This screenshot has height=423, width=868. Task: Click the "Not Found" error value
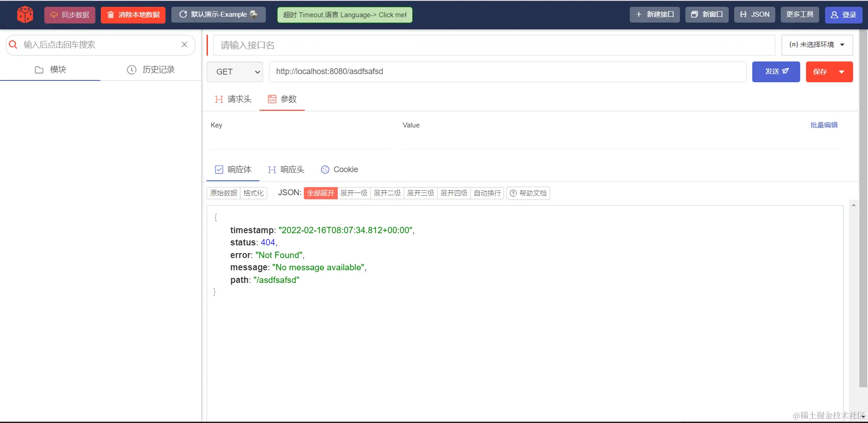pyautogui.click(x=279, y=255)
